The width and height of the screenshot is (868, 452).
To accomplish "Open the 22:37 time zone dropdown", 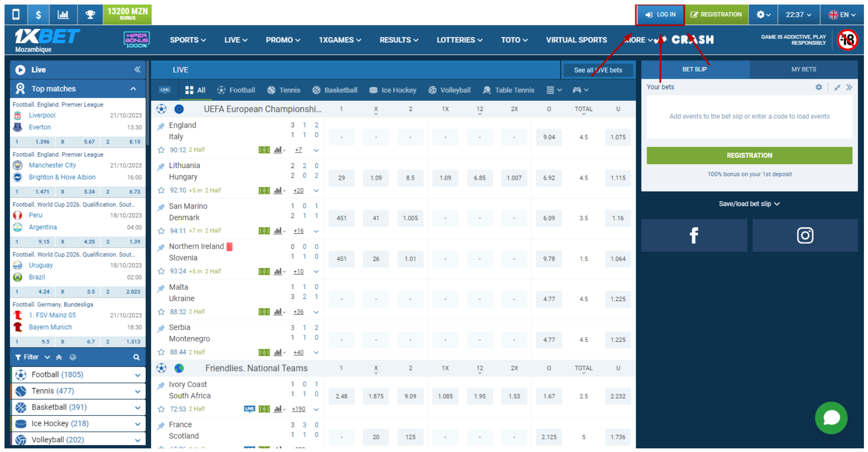I will [x=798, y=14].
